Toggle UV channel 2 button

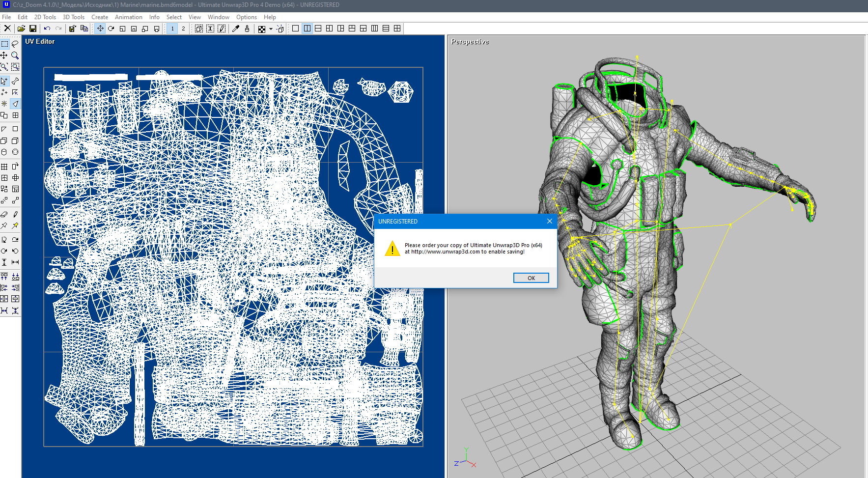(183, 28)
